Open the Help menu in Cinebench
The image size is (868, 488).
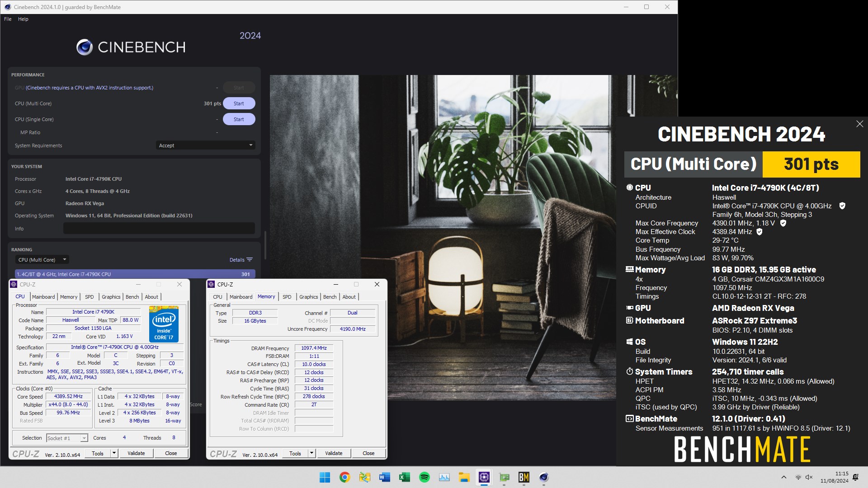pos(23,19)
